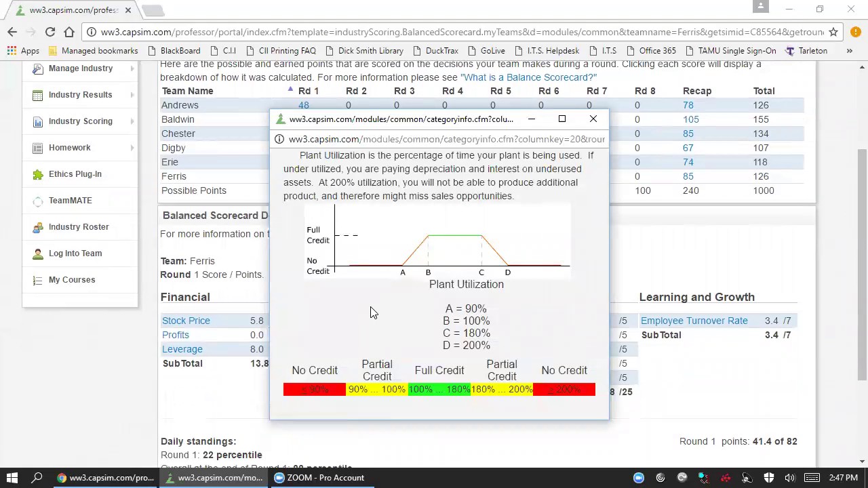The width and height of the screenshot is (868, 488).
Task: Show more bookmarks with the chevron
Action: coord(849,51)
